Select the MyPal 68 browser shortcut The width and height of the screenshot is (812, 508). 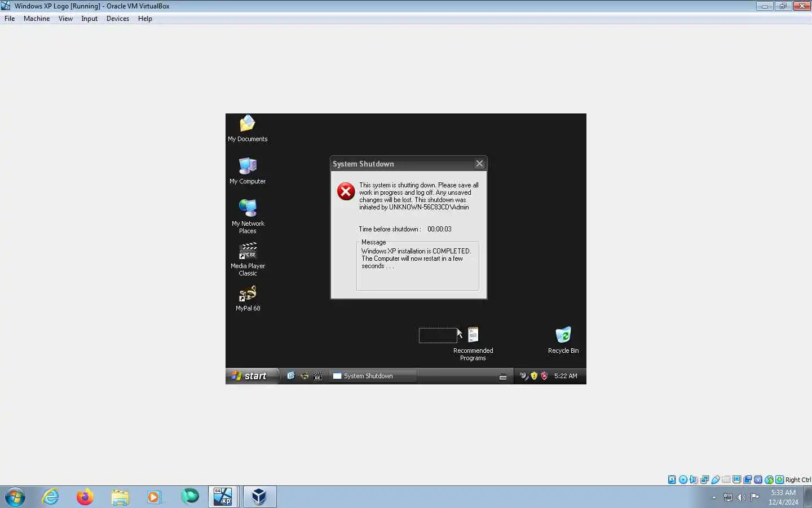tap(248, 299)
